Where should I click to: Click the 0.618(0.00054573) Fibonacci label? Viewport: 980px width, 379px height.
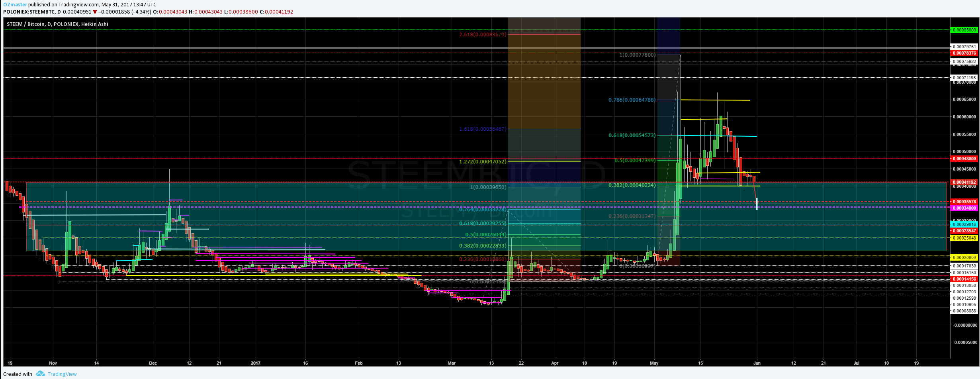click(x=632, y=135)
